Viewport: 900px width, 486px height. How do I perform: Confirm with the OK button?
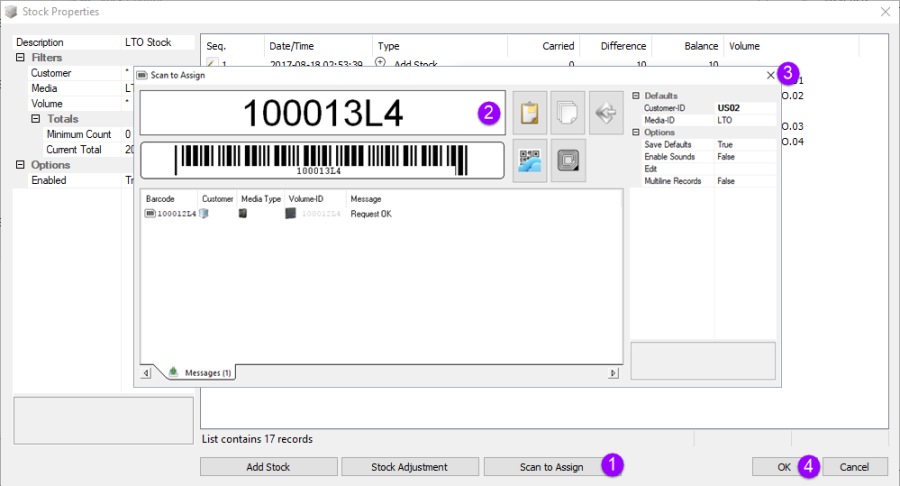(x=784, y=466)
